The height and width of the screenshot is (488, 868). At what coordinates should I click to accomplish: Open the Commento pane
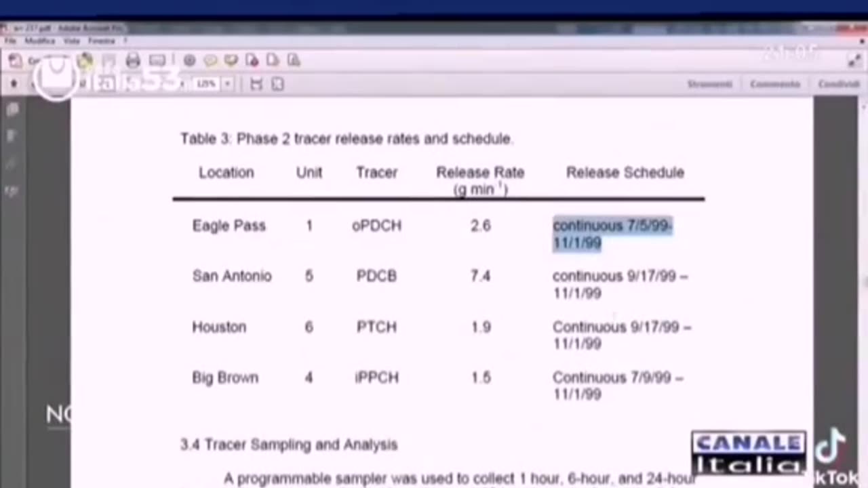point(775,84)
